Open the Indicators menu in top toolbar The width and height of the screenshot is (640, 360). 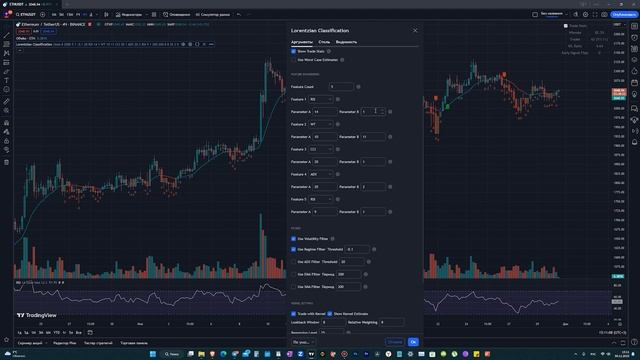click(x=129, y=15)
